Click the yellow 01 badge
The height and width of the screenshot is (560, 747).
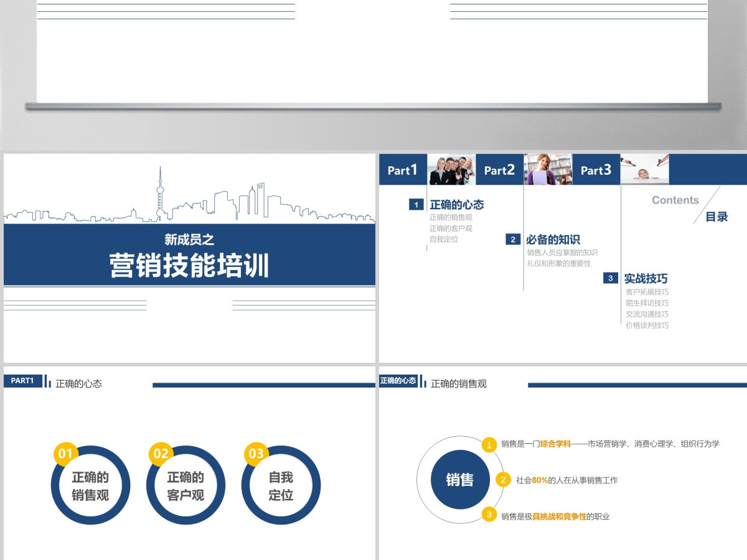coord(65,454)
